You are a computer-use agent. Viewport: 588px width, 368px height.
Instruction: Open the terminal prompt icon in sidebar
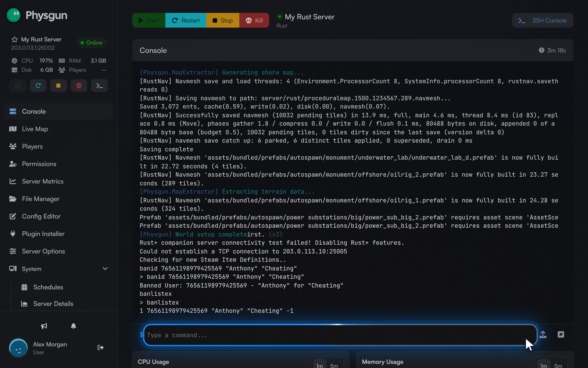(99, 86)
